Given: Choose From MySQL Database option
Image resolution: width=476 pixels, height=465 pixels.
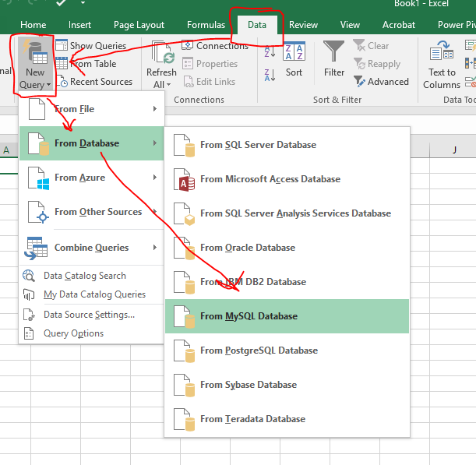Looking at the screenshot, I should pyautogui.click(x=249, y=316).
